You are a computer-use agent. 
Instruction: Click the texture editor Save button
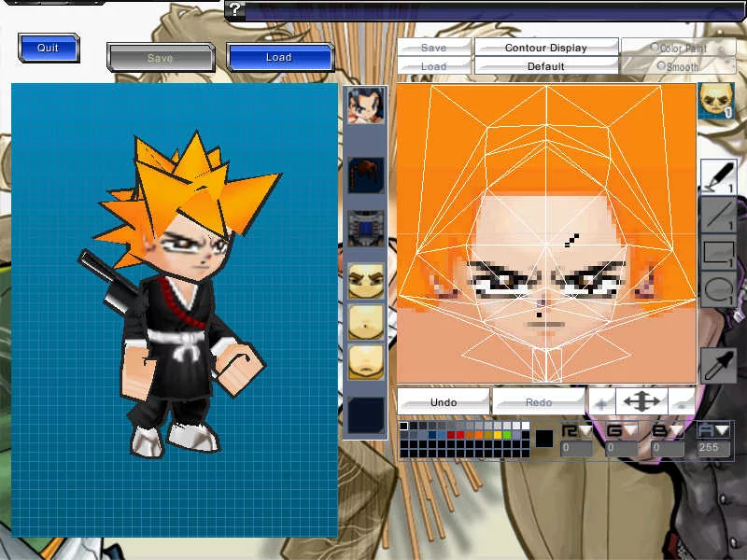(433, 48)
